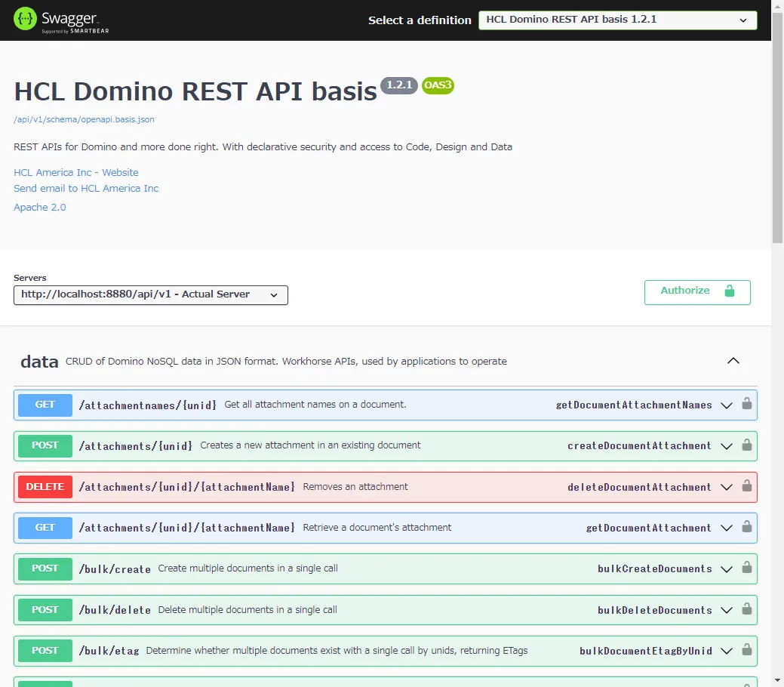Open the Servers dropdown
Screen dimensions: 784x687
tap(150, 295)
